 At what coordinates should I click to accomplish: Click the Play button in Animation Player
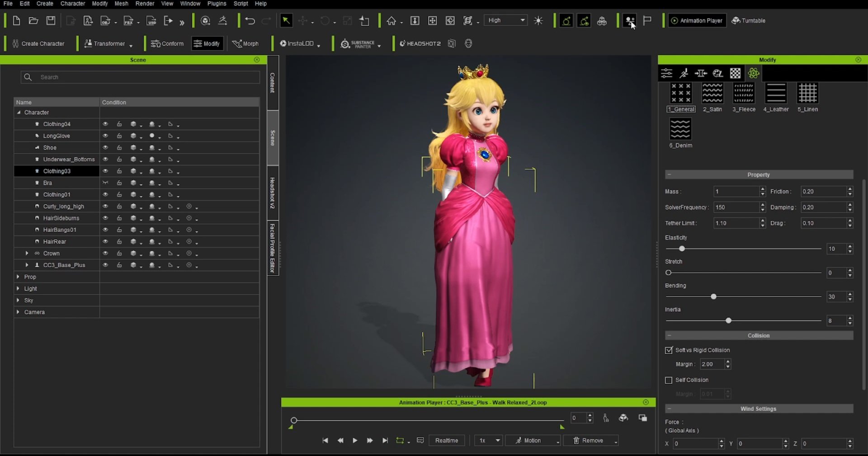coord(355,441)
